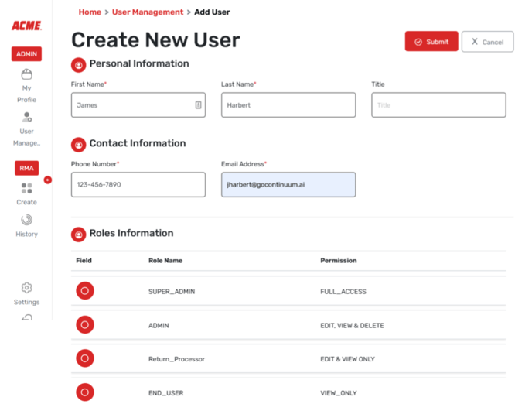532x404 pixels.
Task: Click FULL_ACCESS permission text
Action: (x=343, y=291)
